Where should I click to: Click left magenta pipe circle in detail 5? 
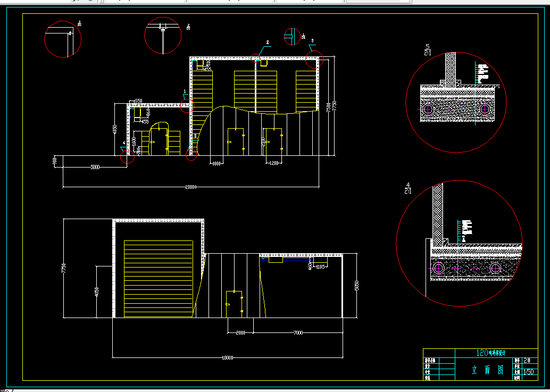(428, 109)
